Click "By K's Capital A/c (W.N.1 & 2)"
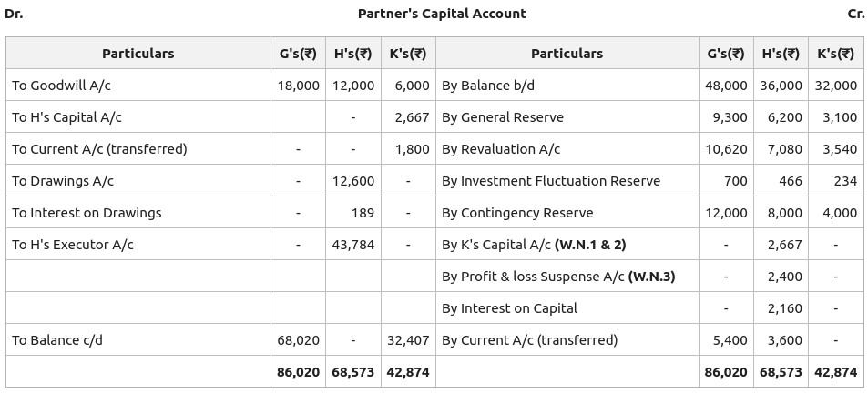Image resolution: width=868 pixels, height=393 pixels. coord(534,245)
